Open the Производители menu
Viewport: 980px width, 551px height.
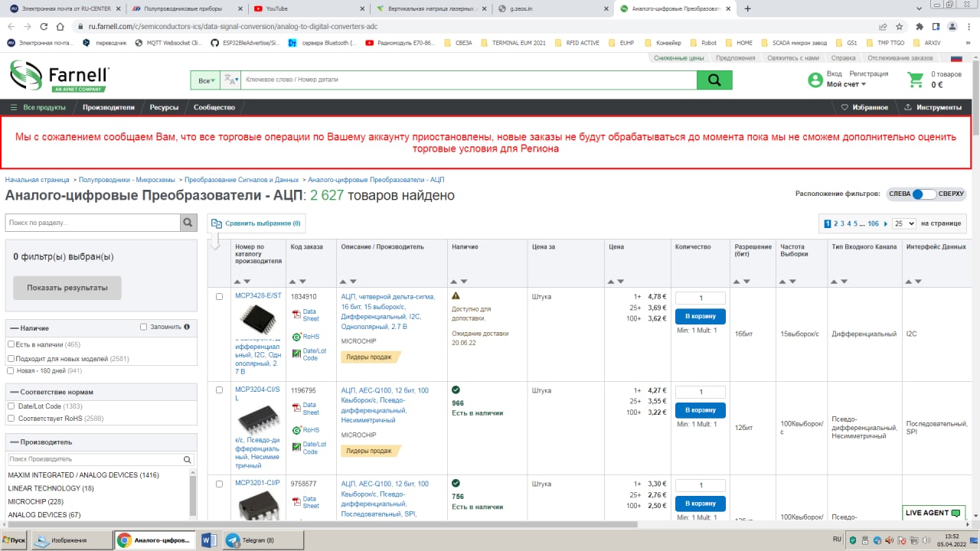109,107
